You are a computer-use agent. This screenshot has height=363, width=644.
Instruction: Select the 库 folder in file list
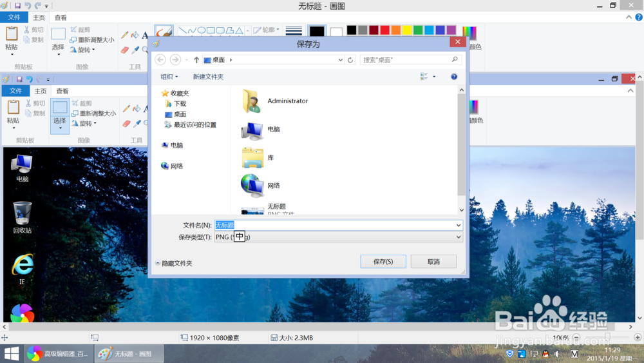click(258, 158)
